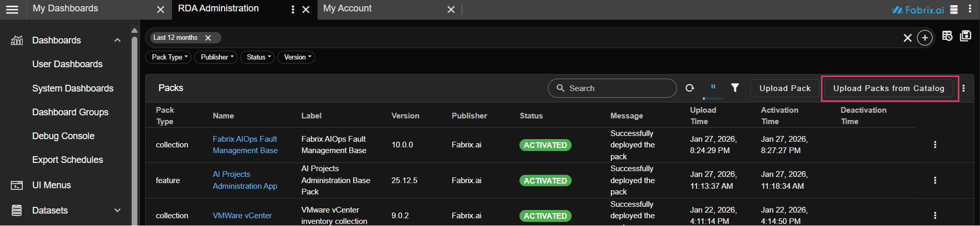Open the scheduled report table icon
This screenshot has width=980, height=226.
pyautogui.click(x=947, y=36)
